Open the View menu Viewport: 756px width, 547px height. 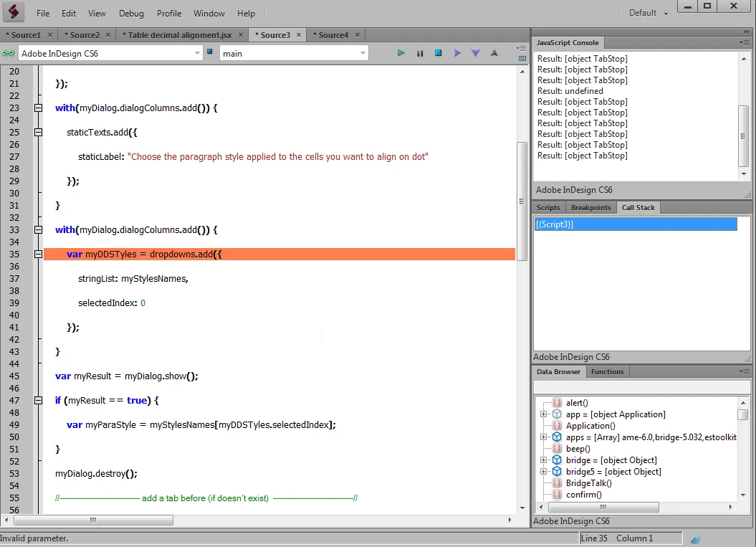[x=97, y=14]
